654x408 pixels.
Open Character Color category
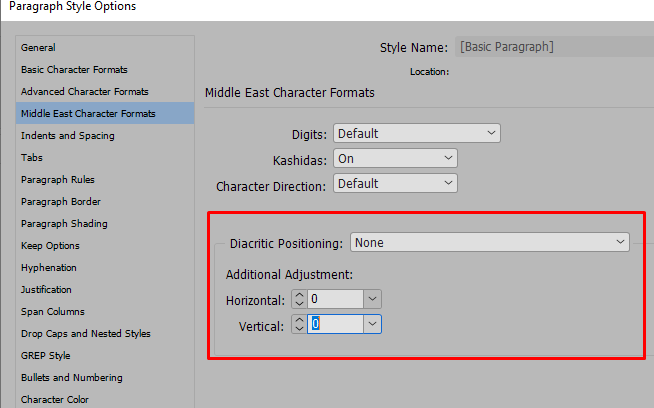pos(105,400)
